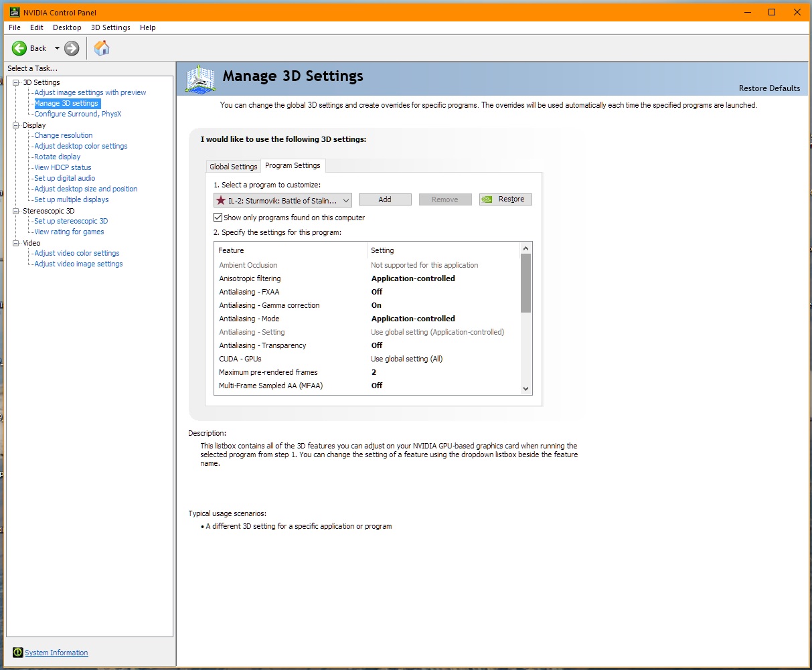Click the Manage 3D Settings header icon

click(201, 80)
